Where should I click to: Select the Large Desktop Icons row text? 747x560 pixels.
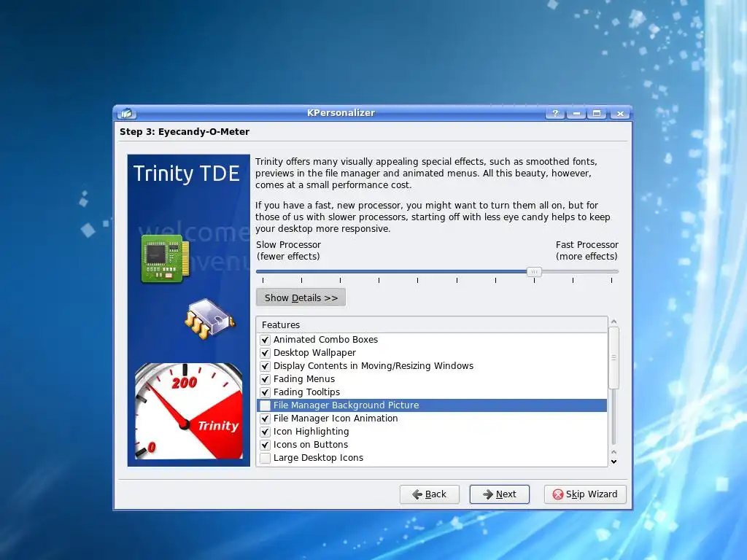(x=318, y=458)
